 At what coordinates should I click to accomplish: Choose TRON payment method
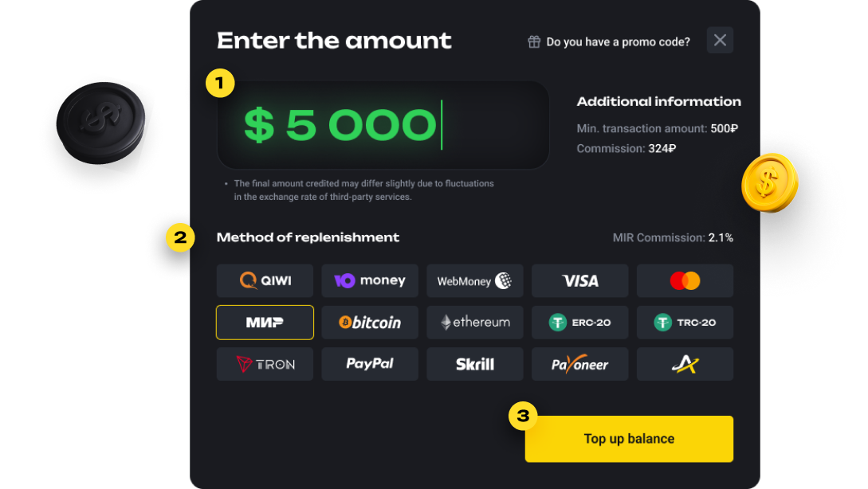tap(265, 364)
